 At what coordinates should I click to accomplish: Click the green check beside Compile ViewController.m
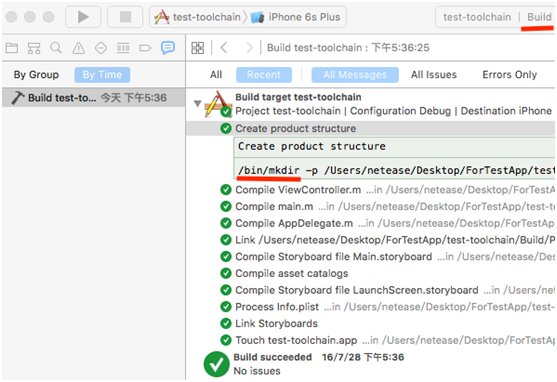pos(226,190)
